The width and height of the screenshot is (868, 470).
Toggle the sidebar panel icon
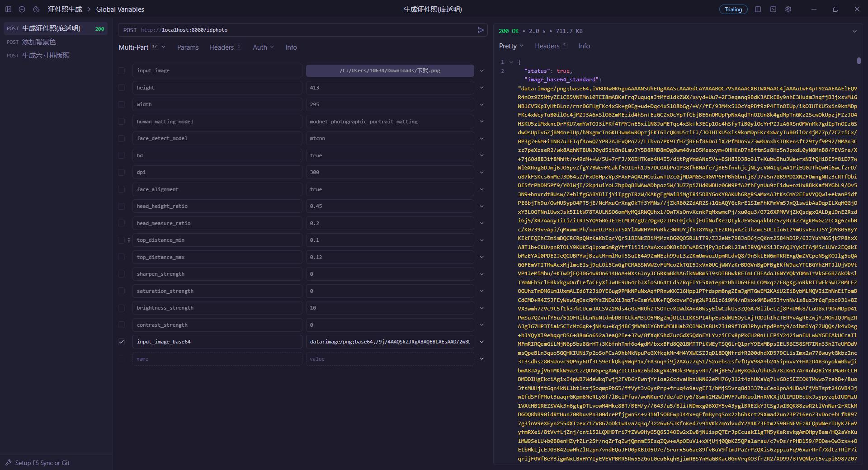click(8, 9)
